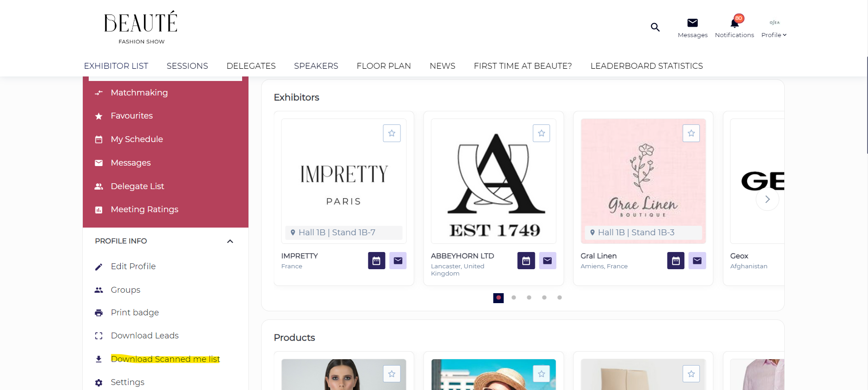Schedule meeting with IMPRETTY calendar icon

tap(376, 261)
